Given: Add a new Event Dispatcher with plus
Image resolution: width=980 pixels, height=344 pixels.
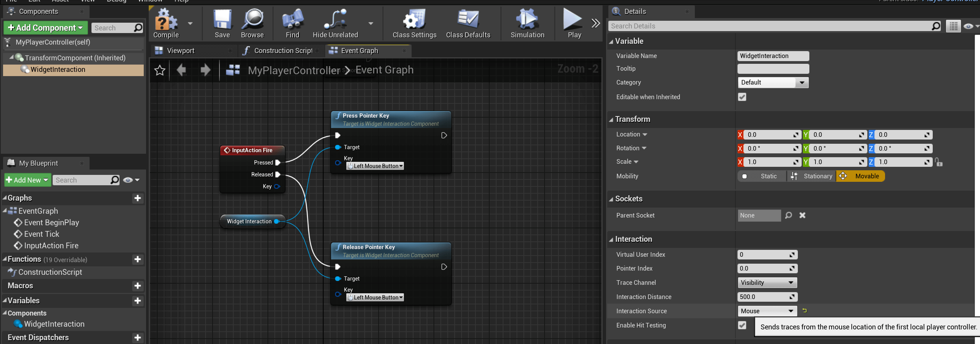Looking at the screenshot, I should [138, 338].
